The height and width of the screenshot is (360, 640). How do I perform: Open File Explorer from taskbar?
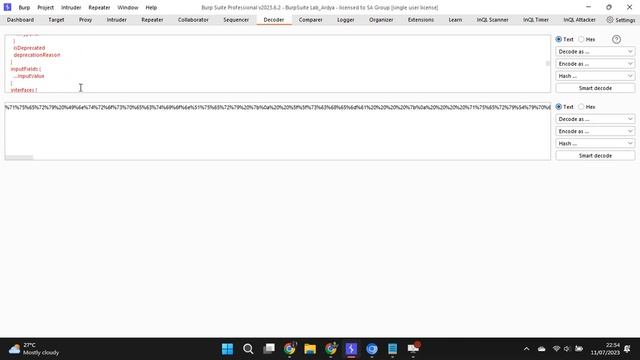[x=310, y=349]
